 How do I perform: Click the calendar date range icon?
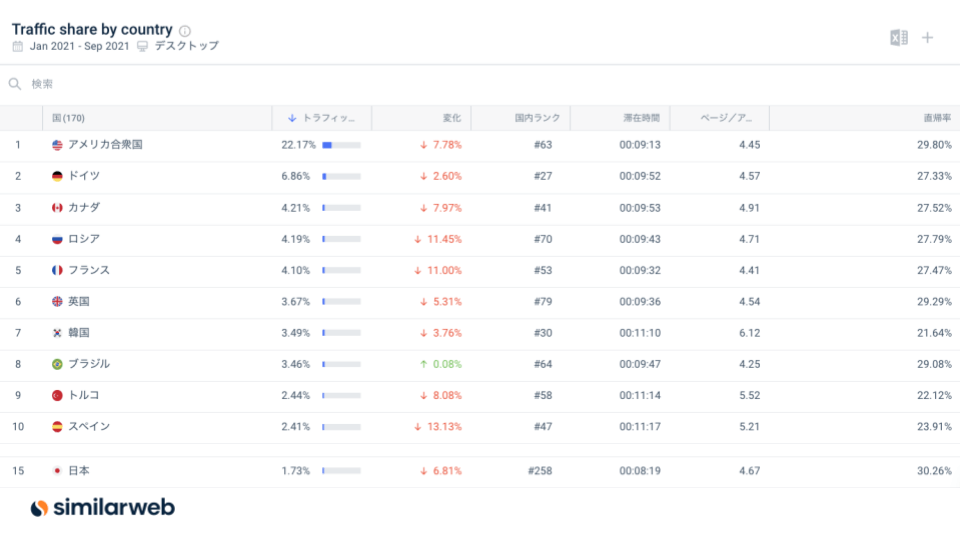pyautogui.click(x=18, y=46)
